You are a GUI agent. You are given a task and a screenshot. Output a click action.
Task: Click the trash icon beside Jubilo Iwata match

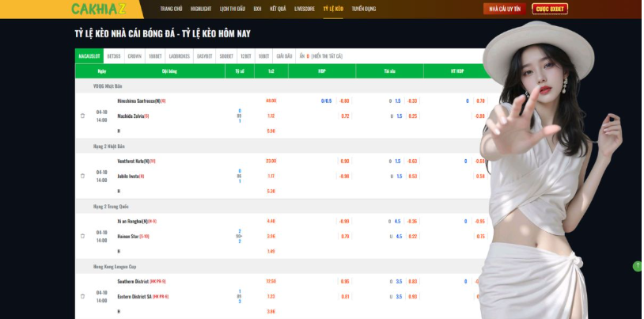point(82,176)
